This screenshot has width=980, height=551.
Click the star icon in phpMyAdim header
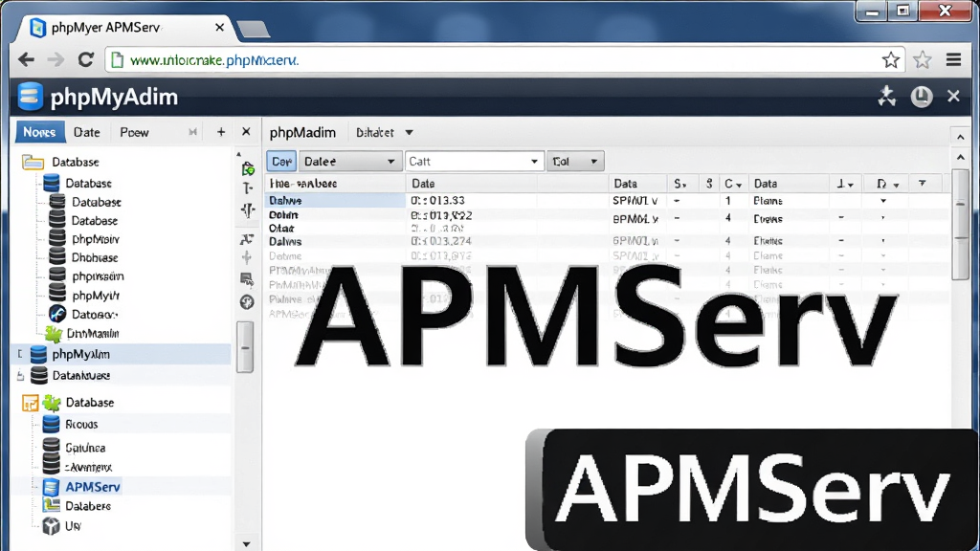point(887,97)
